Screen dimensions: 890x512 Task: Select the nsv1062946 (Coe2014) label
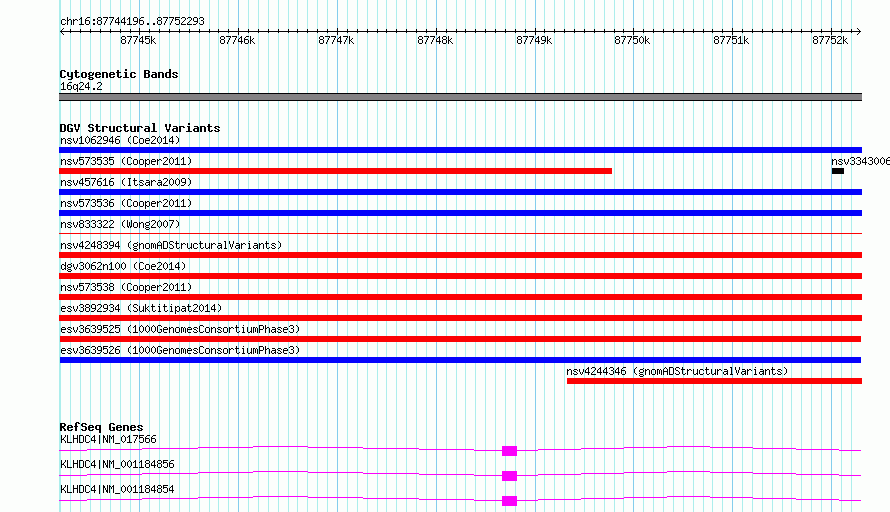(120, 140)
